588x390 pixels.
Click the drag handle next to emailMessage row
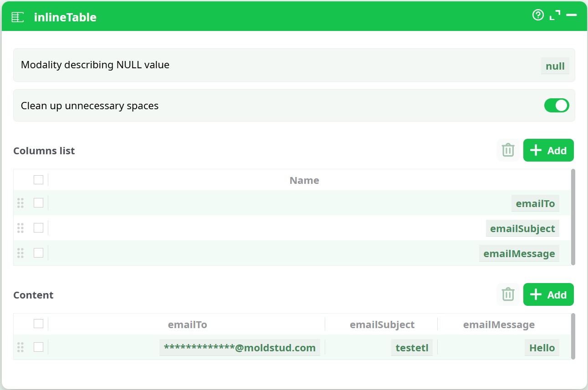(20, 253)
